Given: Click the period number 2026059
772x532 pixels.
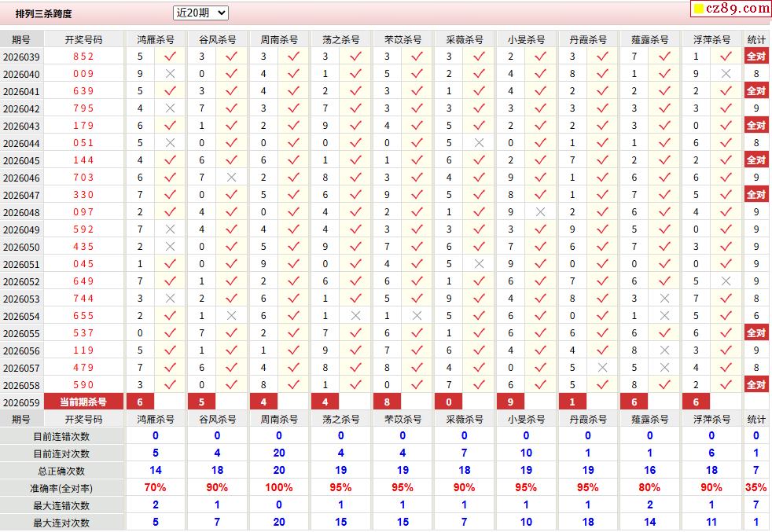Looking at the screenshot, I should (21, 402).
